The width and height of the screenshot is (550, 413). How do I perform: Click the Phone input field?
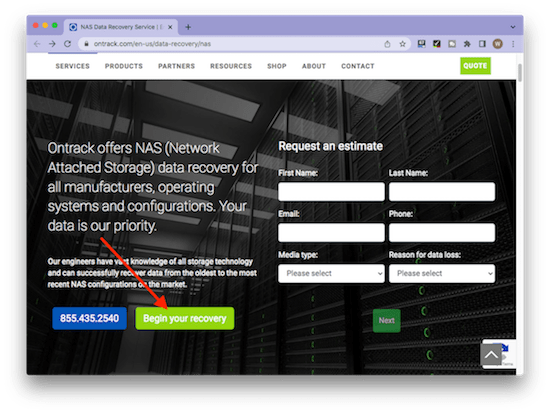coord(442,232)
